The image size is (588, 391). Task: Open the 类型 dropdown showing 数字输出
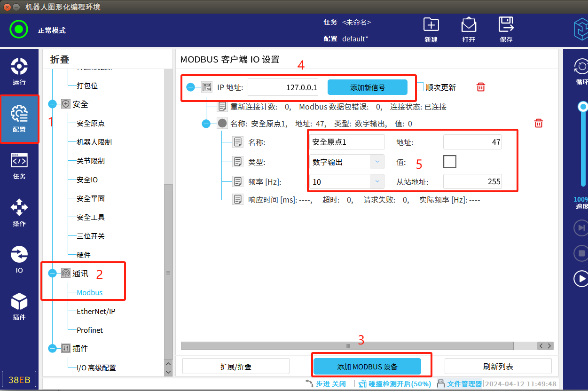[x=346, y=162]
